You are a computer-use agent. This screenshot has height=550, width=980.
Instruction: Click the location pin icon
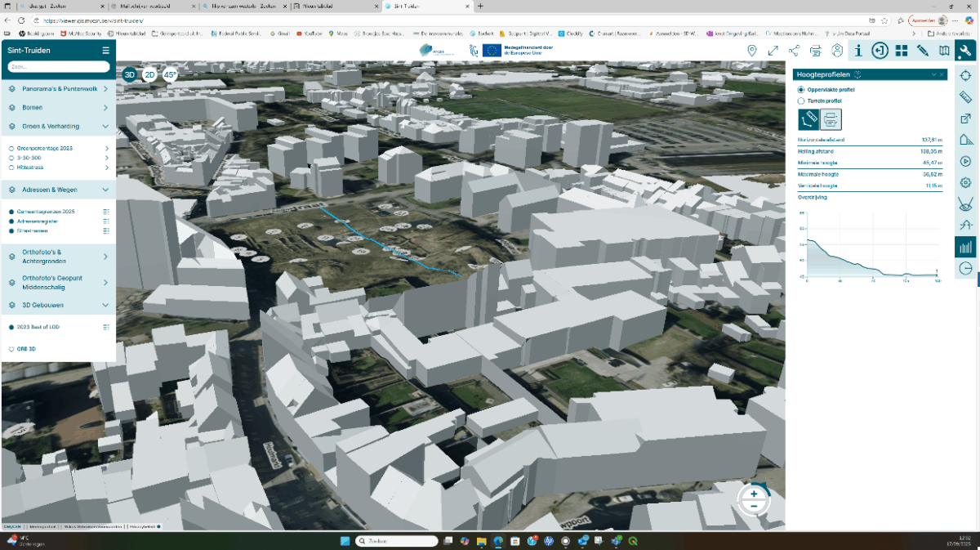(752, 51)
